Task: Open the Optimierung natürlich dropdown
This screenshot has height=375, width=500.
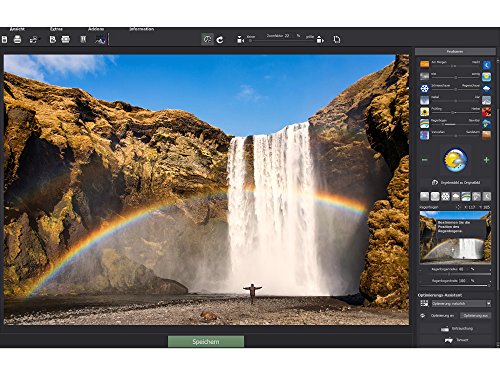Action: click(461, 303)
